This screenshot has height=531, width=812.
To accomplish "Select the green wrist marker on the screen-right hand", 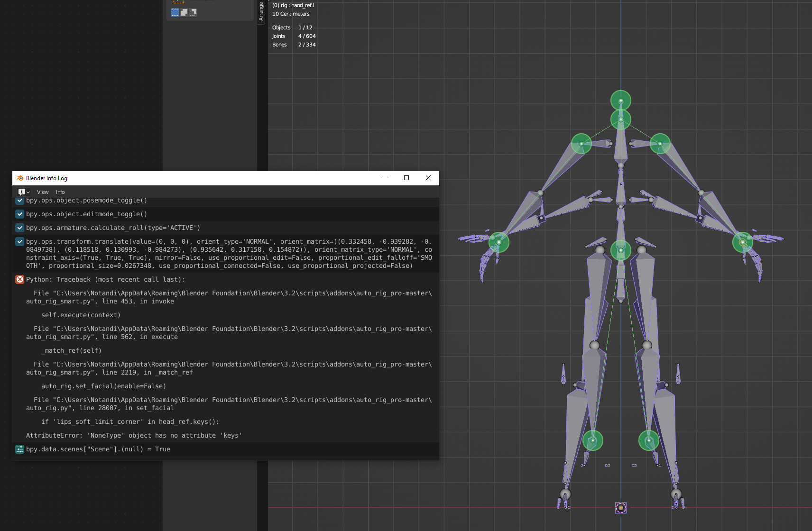I will click(743, 242).
